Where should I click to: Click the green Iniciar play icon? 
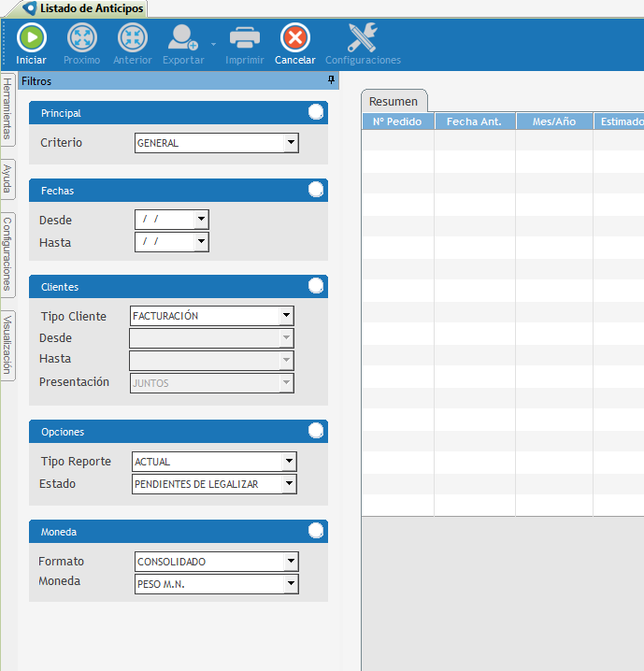tap(31, 37)
